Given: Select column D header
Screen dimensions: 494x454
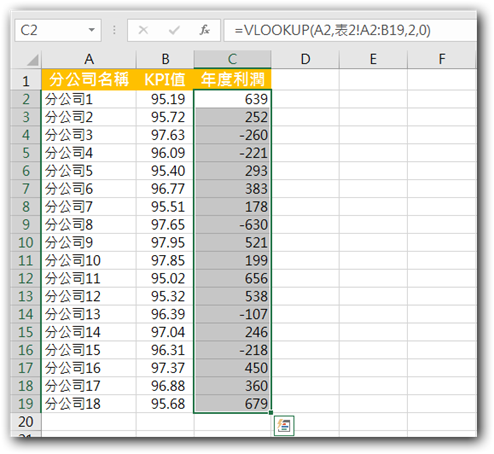Looking at the screenshot, I should [305, 59].
